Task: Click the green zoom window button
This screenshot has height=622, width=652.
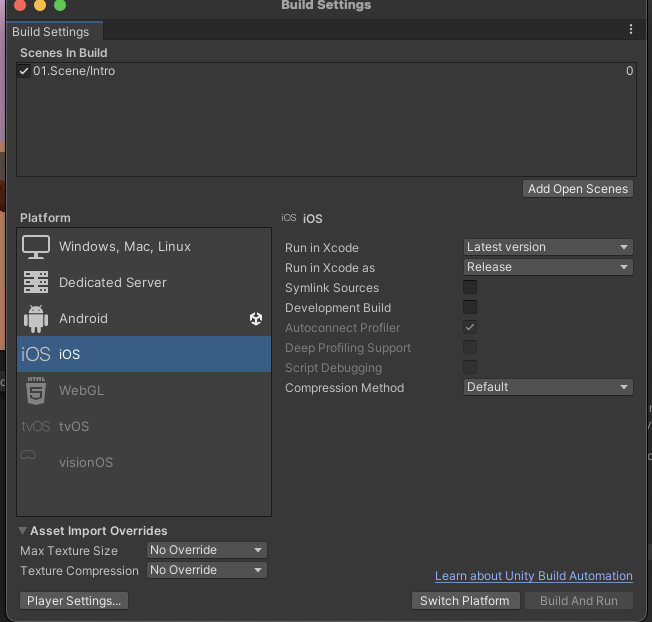Action: (x=60, y=5)
